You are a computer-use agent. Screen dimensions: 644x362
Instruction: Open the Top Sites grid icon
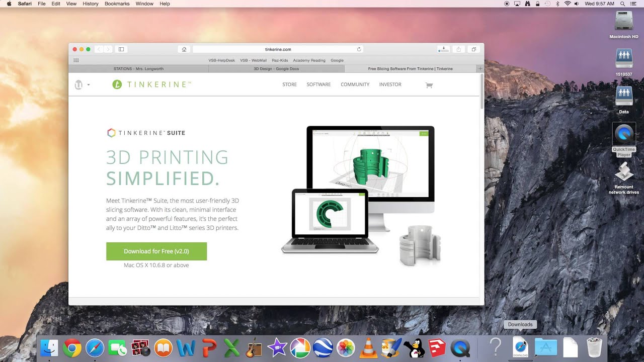click(x=76, y=60)
